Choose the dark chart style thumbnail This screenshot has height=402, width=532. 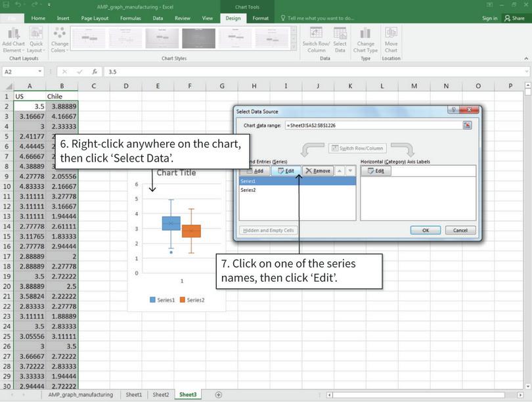[198, 38]
